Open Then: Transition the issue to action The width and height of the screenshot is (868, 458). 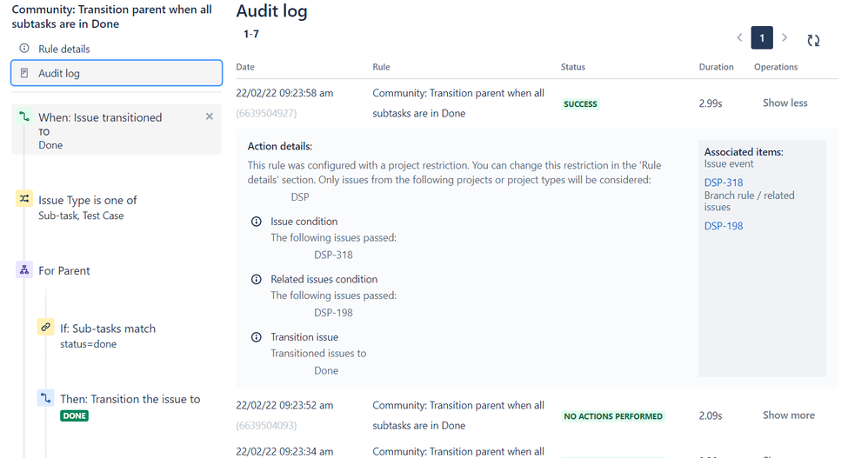click(x=130, y=399)
